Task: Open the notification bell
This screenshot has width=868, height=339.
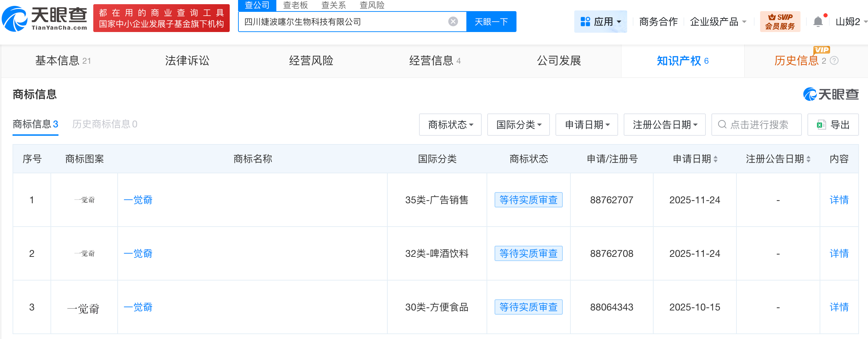Action: click(818, 22)
